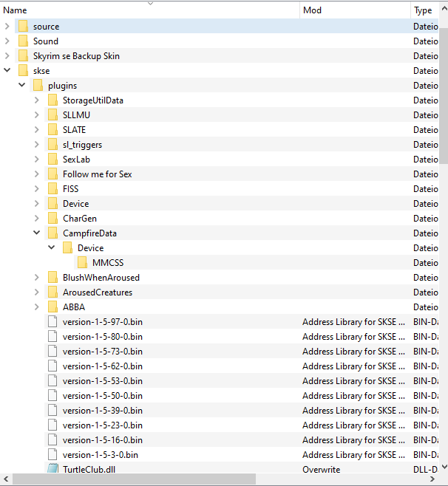Click the vertical scrollbar down arrow

click(444, 467)
